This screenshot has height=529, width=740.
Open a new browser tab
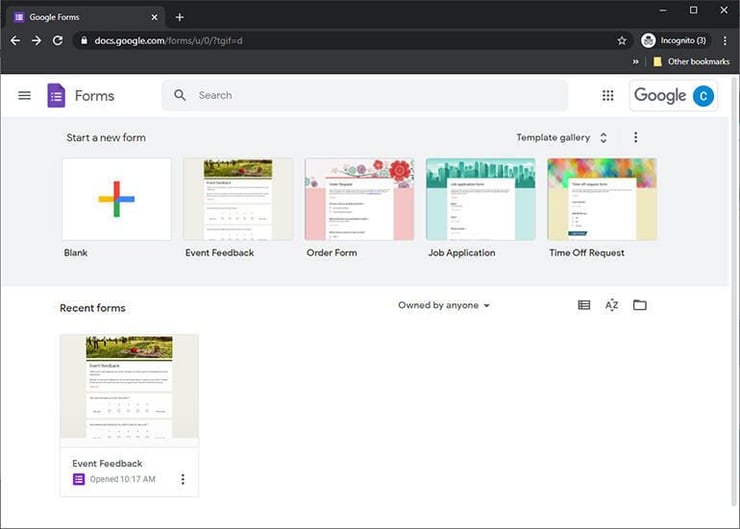pos(180,17)
